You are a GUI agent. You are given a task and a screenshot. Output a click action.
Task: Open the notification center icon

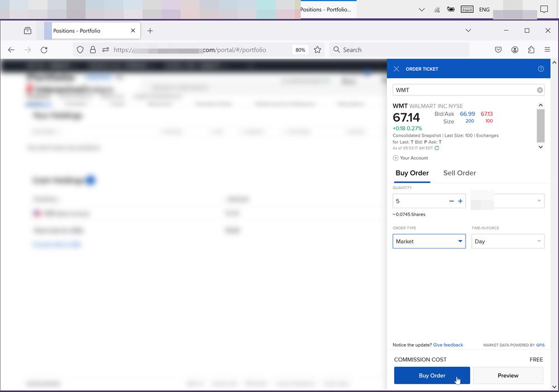[544, 9]
